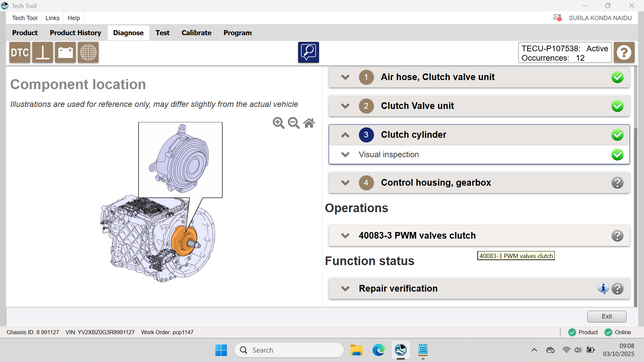Open the battery toolbar icon
644x362 pixels.
click(x=65, y=53)
